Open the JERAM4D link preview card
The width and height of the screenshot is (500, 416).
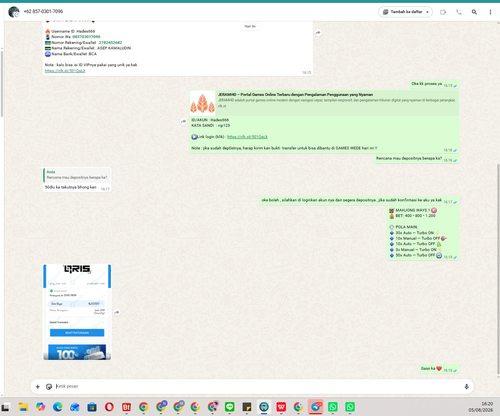[x=324, y=102]
